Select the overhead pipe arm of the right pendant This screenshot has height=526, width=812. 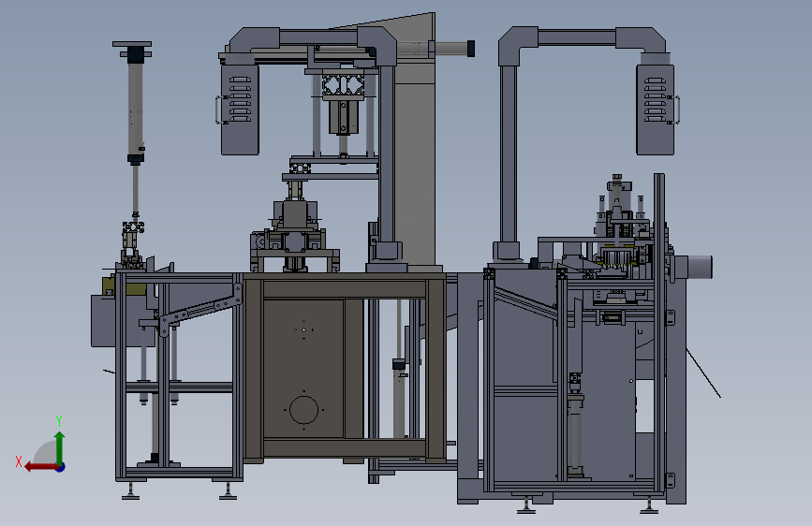tap(576, 38)
